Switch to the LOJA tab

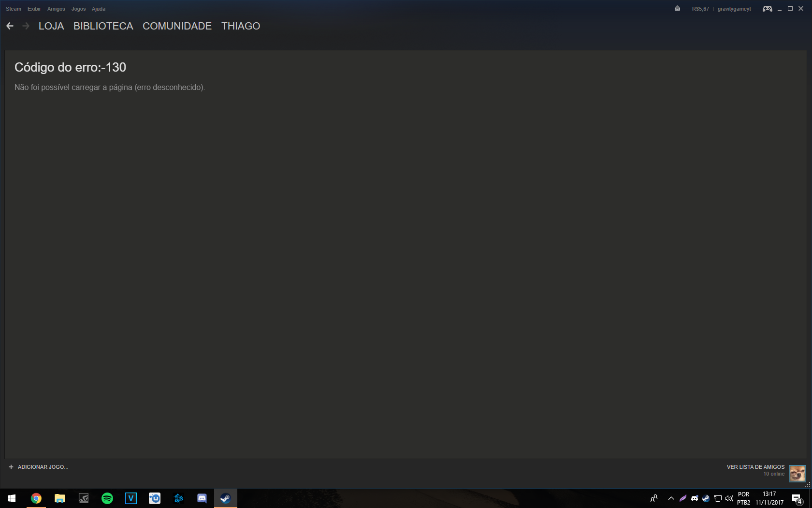pos(51,26)
